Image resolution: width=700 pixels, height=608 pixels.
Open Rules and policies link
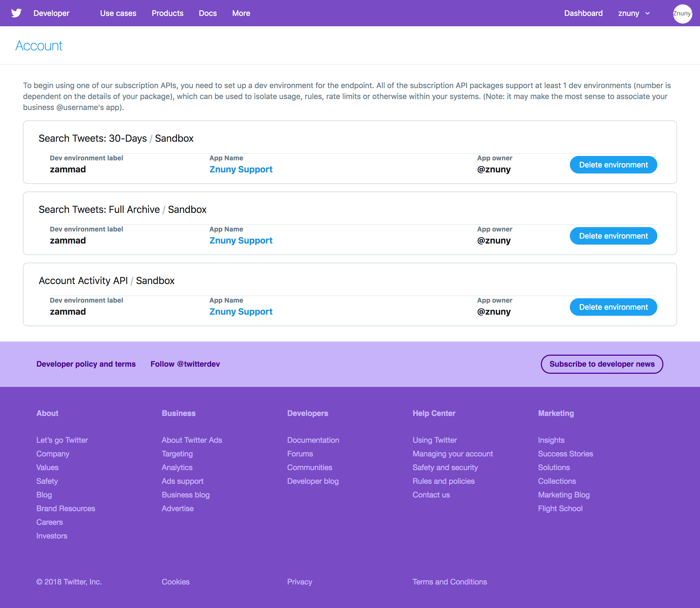[444, 481]
